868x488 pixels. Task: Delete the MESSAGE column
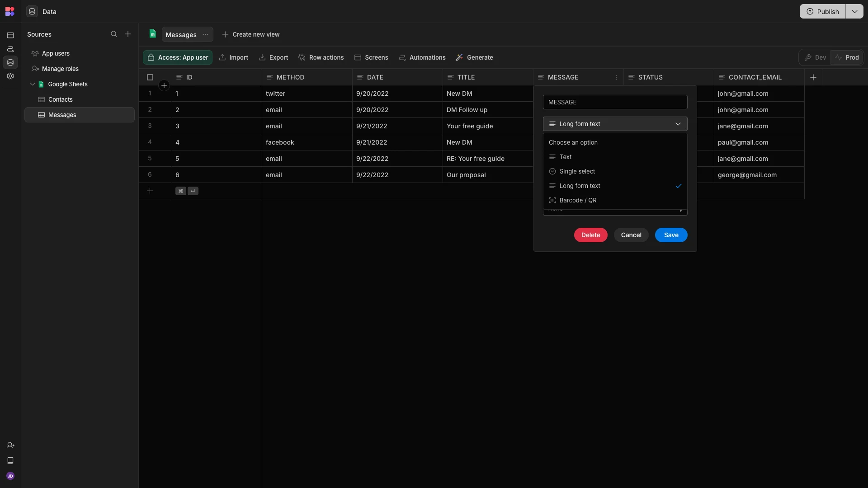[x=590, y=235]
